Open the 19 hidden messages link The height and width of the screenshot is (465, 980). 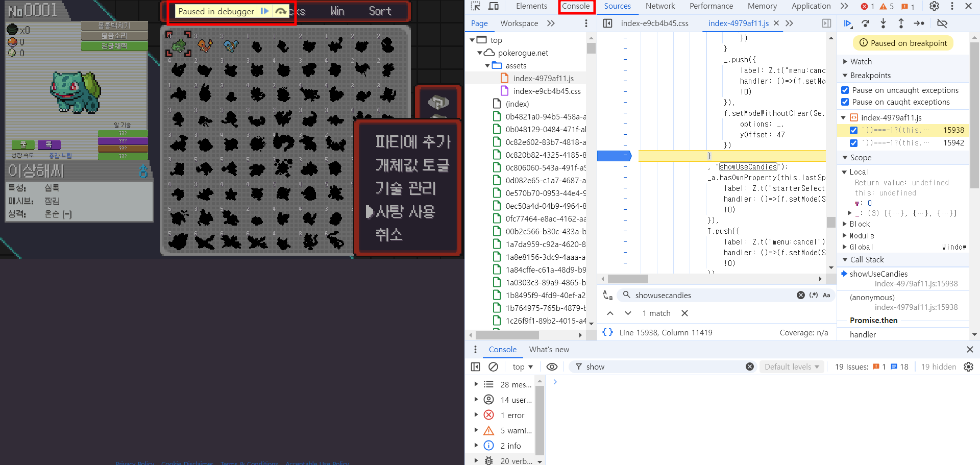(938, 367)
